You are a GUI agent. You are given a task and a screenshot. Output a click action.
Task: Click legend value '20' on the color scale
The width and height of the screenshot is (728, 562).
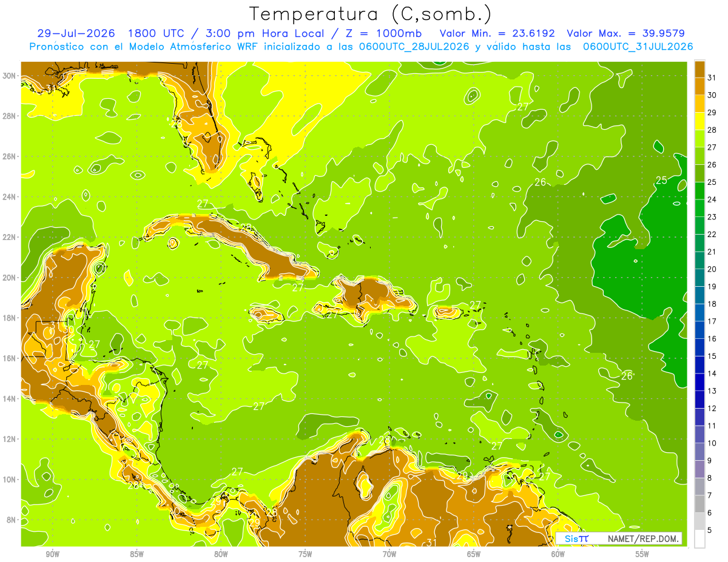coord(712,269)
